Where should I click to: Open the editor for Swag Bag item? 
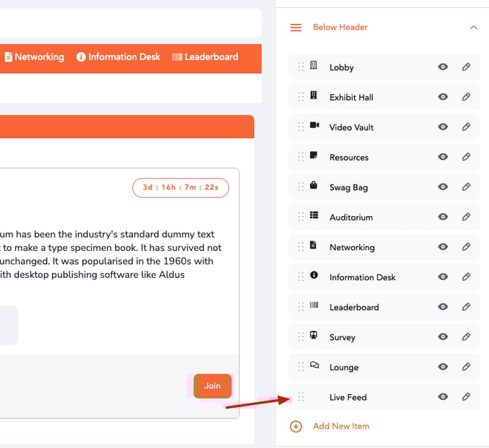click(x=466, y=187)
